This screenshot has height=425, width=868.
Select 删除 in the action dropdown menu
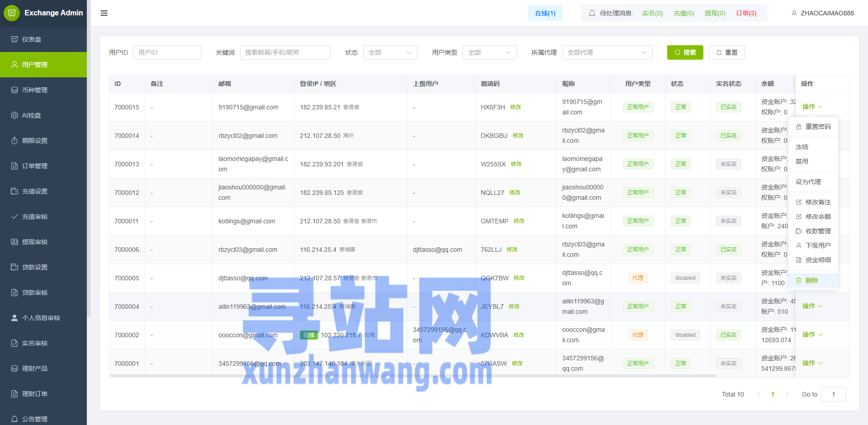[811, 280]
